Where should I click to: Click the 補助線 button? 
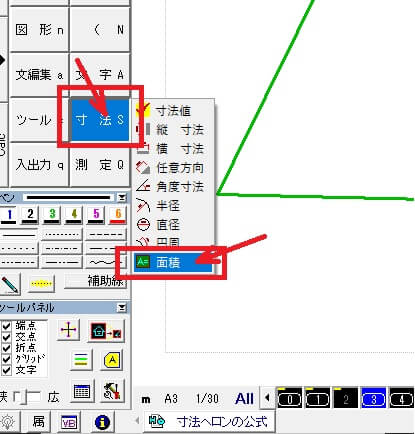tap(96, 281)
